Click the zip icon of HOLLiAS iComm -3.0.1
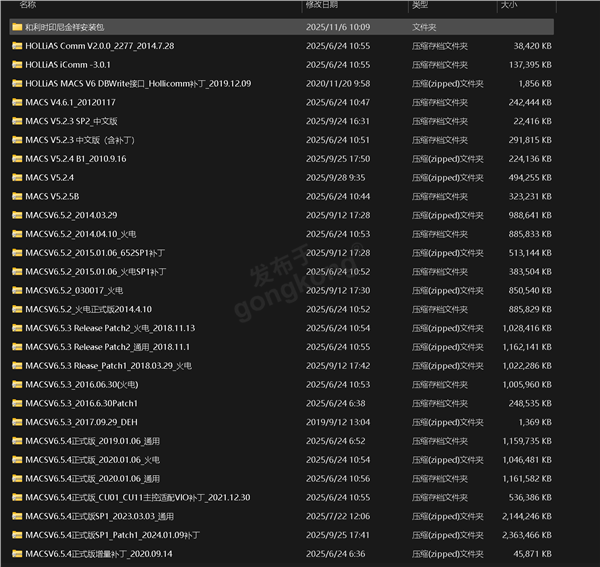This screenshot has height=567, width=600. pos(17,64)
